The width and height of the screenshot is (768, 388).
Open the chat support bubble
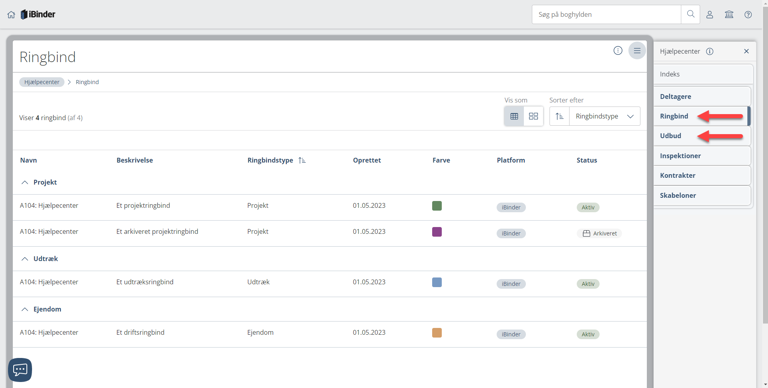click(x=20, y=370)
